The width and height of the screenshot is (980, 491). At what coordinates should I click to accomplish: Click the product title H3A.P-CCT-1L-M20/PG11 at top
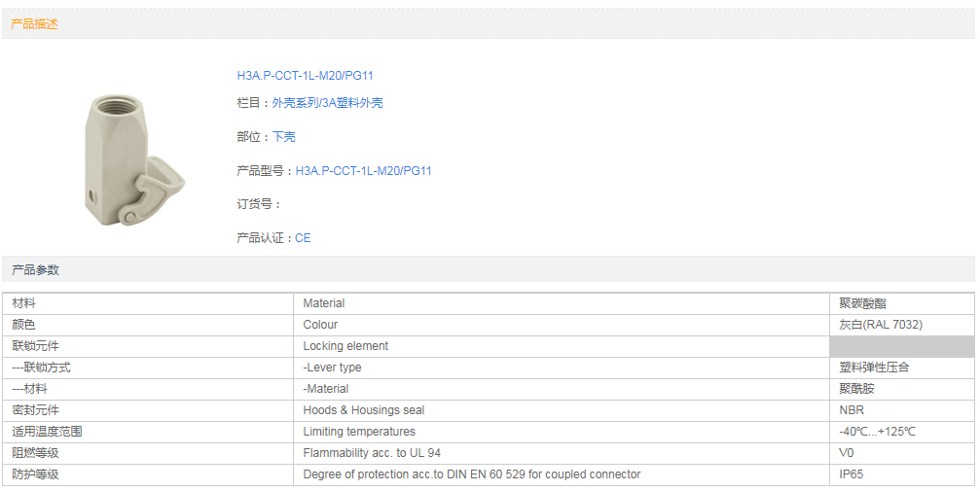(305, 76)
